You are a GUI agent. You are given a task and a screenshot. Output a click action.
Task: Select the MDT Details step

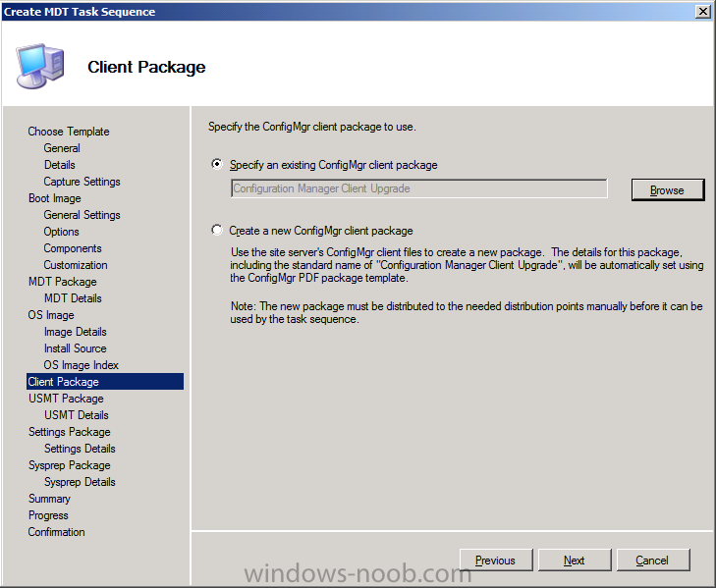[x=73, y=298]
